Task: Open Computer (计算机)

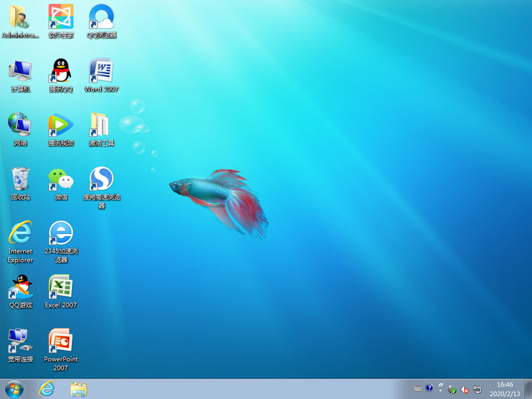Action: point(20,73)
